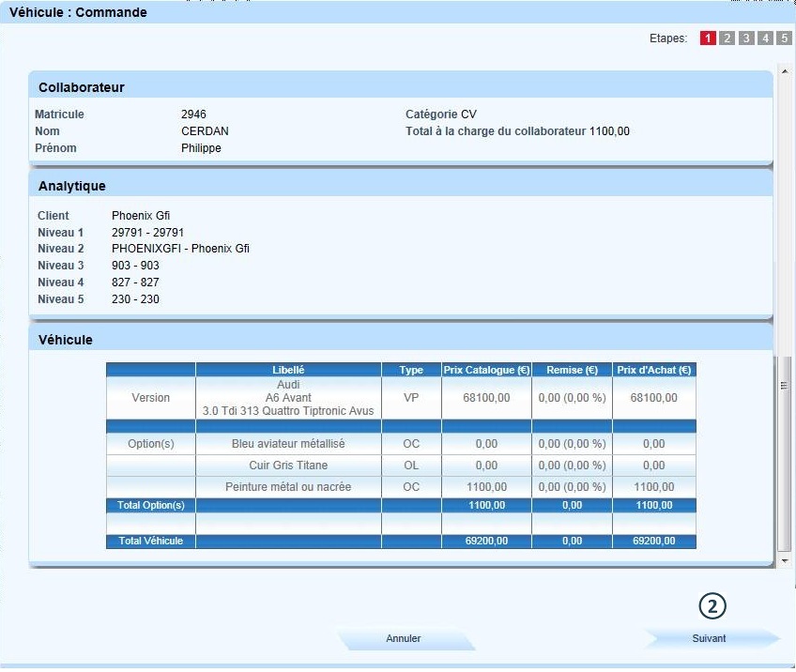796x672 pixels.
Task: Go to step 5 in Etapes indicator
Action: click(784, 38)
